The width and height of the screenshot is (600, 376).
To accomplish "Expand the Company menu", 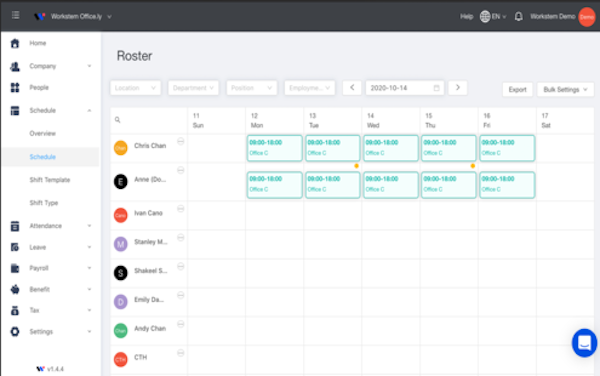I will coord(51,66).
